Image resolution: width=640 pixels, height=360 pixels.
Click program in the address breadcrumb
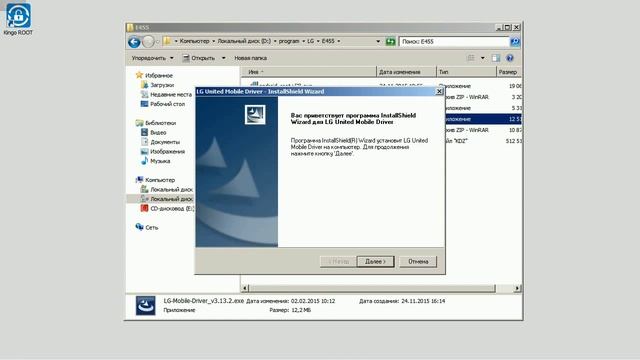289,41
